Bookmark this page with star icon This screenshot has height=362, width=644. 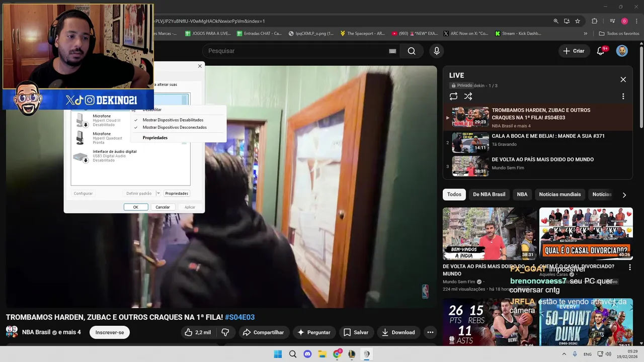[x=578, y=21]
